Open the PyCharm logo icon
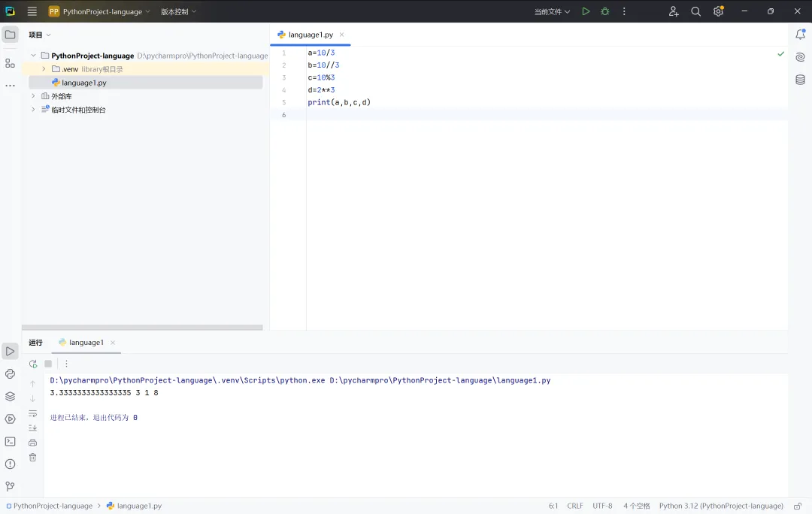Image resolution: width=812 pixels, height=514 pixels. [10, 11]
